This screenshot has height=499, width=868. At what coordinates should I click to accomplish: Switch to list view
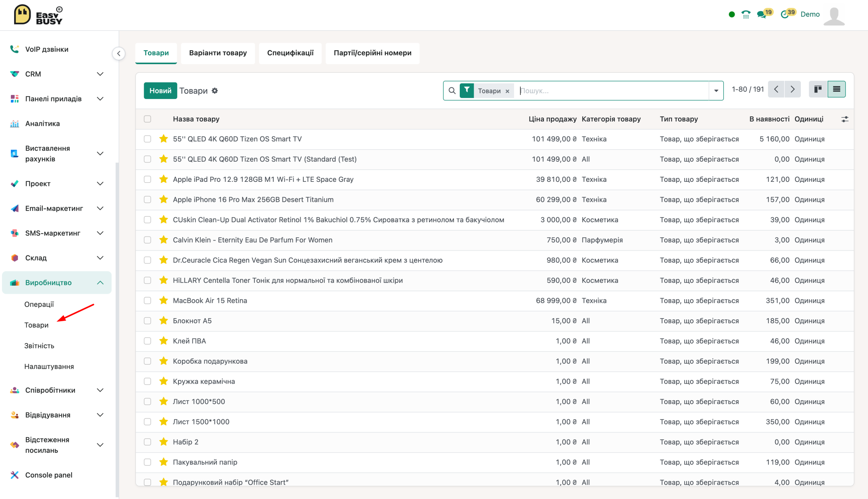(x=836, y=90)
